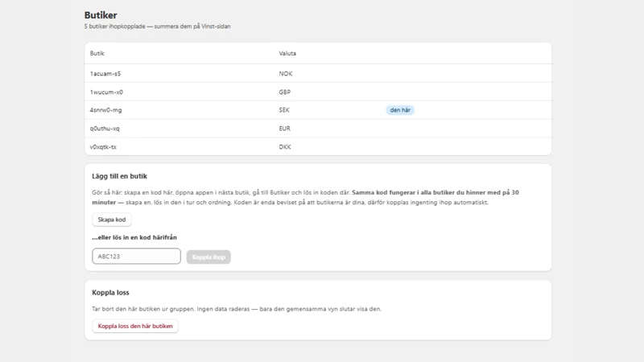Focus the ABC123 code input field

pos(136,256)
